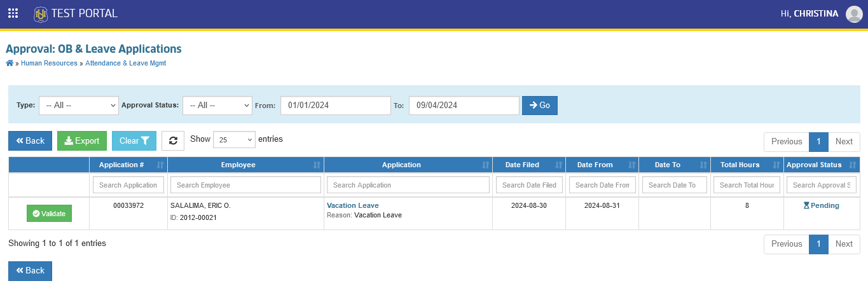Focus the Application # search box
Viewport: 868px width, 288px height.
(x=128, y=185)
